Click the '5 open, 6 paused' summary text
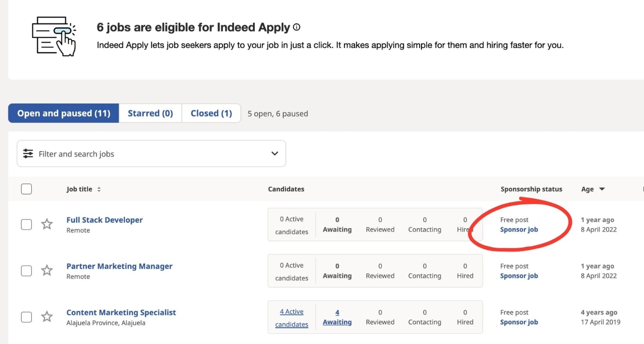The height and width of the screenshot is (344, 644). coord(278,113)
